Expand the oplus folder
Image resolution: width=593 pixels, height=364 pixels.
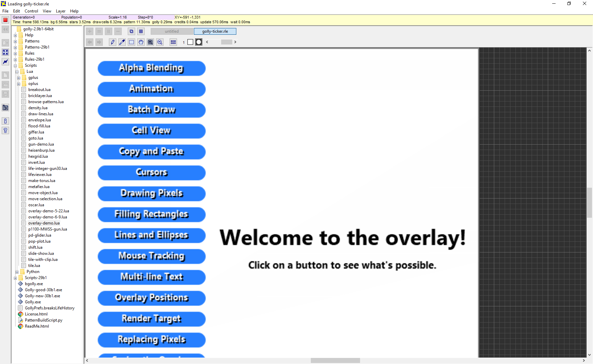(x=19, y=84)
